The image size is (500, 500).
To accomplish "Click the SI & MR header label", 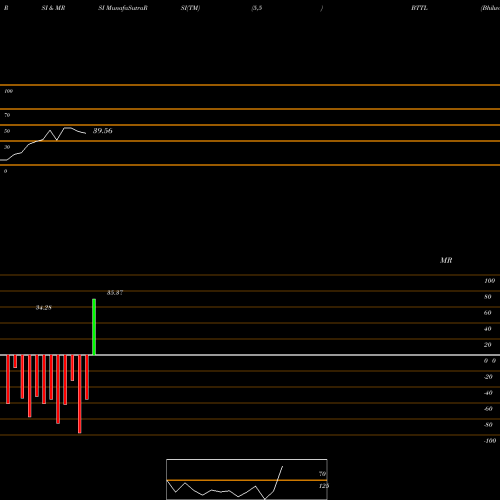I will [x=53, y=8].
